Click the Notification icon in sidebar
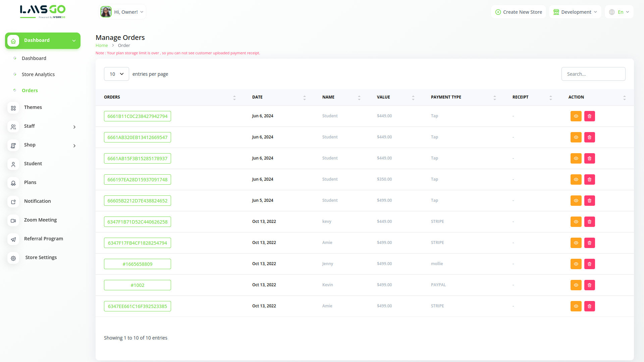The width and height of the screenshot is (644, 362). [13, 202]
